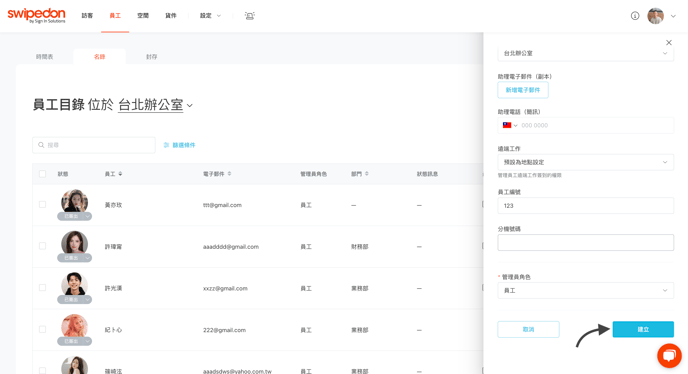Screen dimensions: 688x374
Task: Click email 222@gmail.com
Action: click(224, 330)
